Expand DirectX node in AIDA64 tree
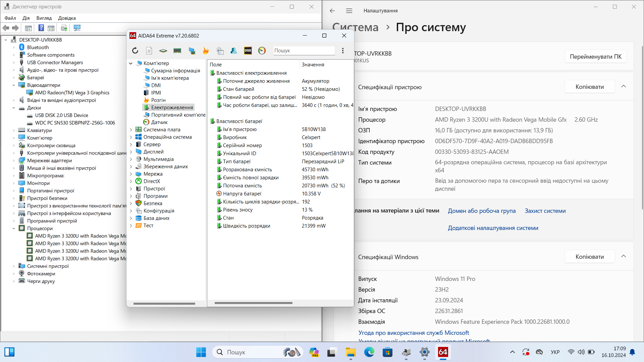 131,181
